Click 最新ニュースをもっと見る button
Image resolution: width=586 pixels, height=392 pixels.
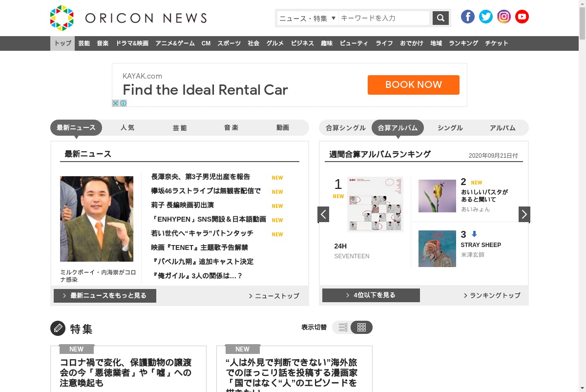click(x=105, y=296)
